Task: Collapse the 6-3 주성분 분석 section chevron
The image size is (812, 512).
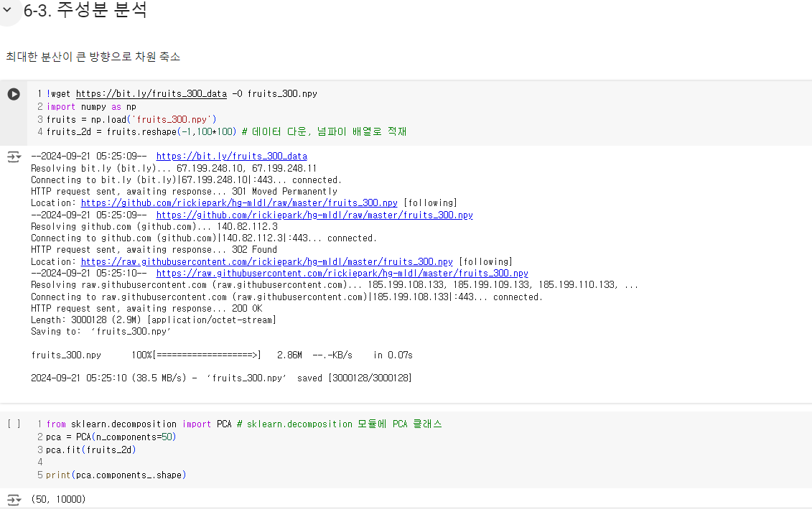Action: pyautogui.click(x=7, y=9)
